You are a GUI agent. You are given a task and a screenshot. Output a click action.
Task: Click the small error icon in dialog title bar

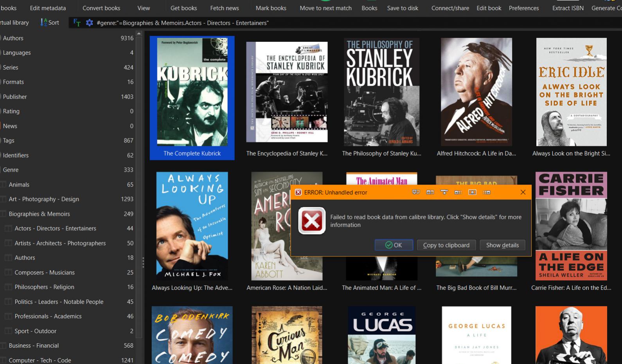tap(298, 192)
